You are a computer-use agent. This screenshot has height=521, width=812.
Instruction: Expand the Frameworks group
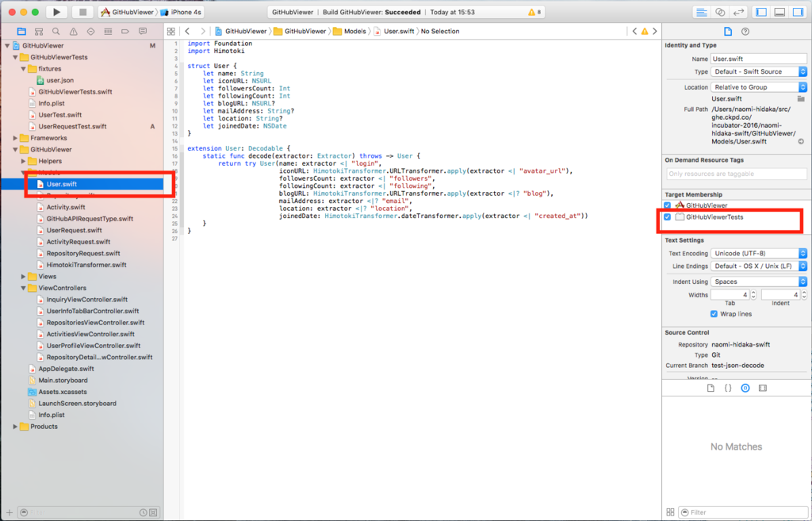tap(15, 138)
